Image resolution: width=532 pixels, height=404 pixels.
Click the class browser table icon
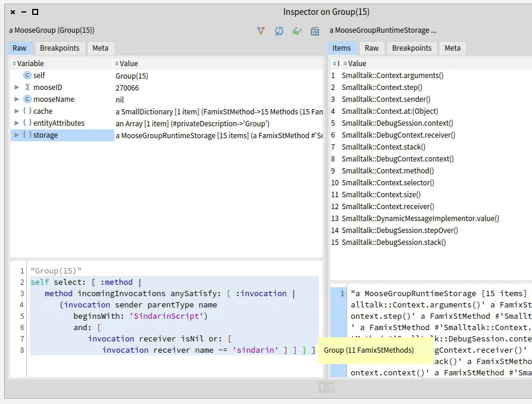(315, 31)
